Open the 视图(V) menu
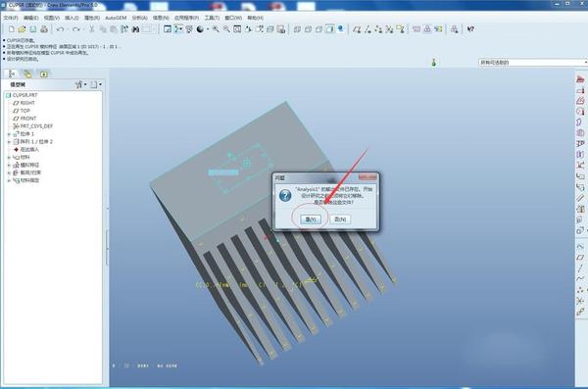 coord(51,18)
